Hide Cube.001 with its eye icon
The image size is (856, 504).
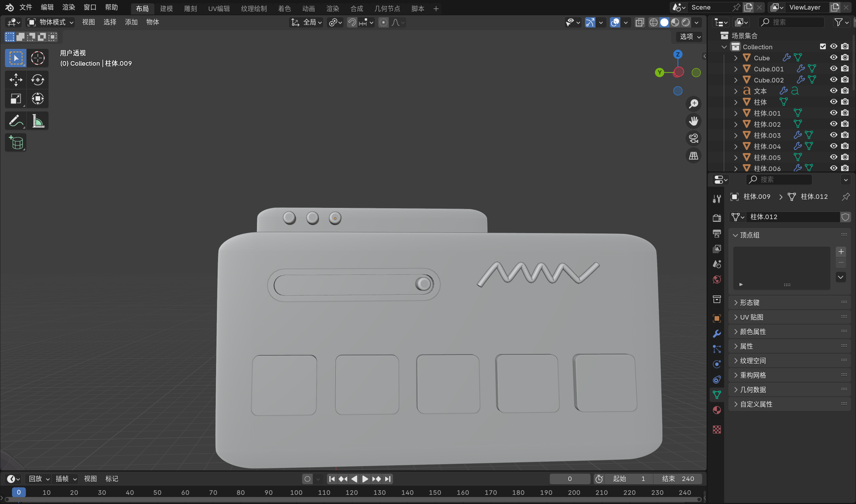[833, 69]
